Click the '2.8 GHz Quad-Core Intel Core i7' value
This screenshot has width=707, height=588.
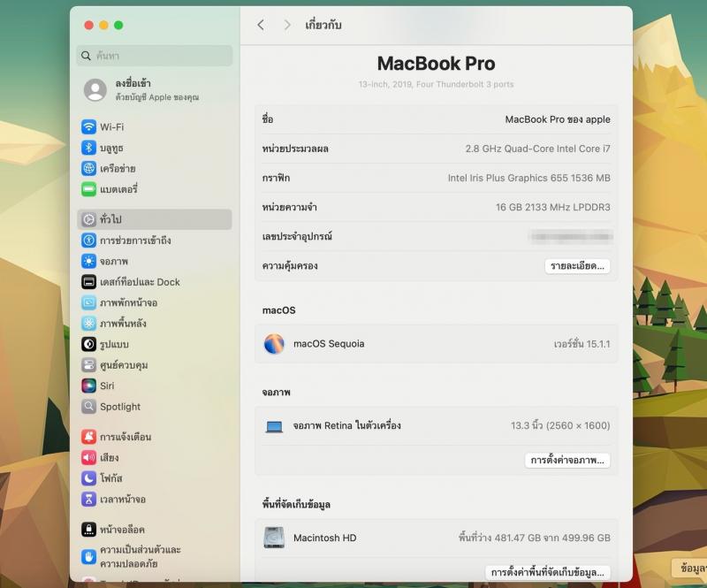click(x=537, y=149)
